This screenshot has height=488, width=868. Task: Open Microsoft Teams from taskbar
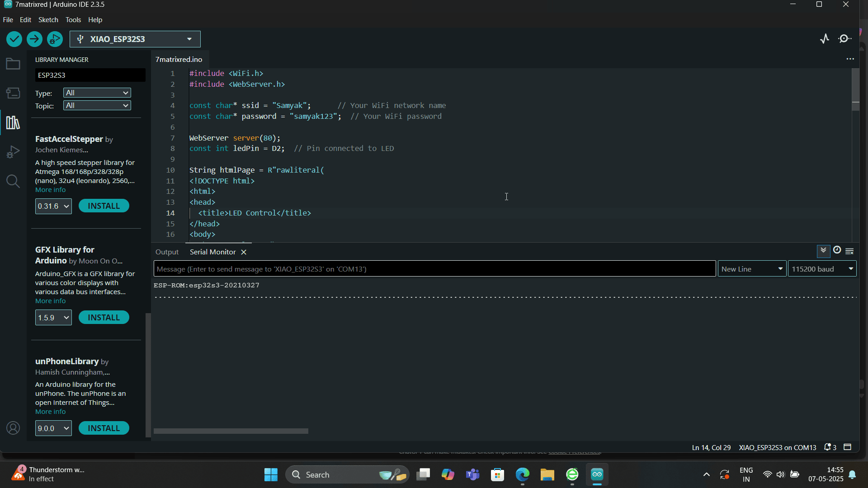tap(473, 474)
